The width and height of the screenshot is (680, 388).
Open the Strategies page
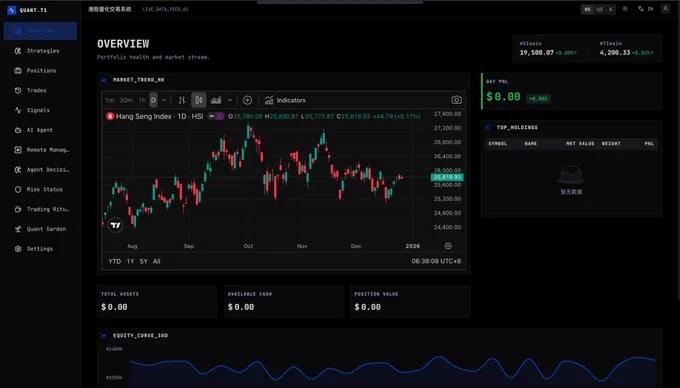(x=40, y=51)
